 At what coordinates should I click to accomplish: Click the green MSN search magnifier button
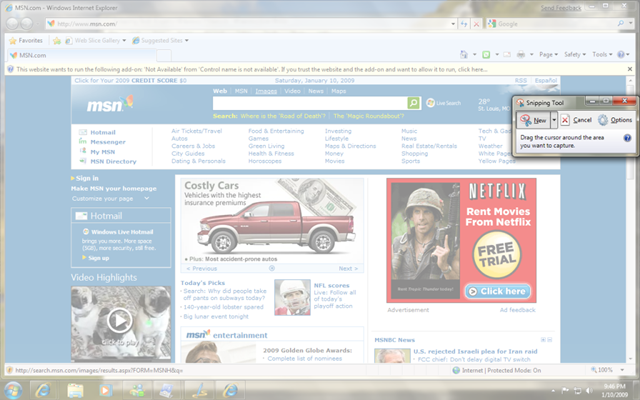413,103
